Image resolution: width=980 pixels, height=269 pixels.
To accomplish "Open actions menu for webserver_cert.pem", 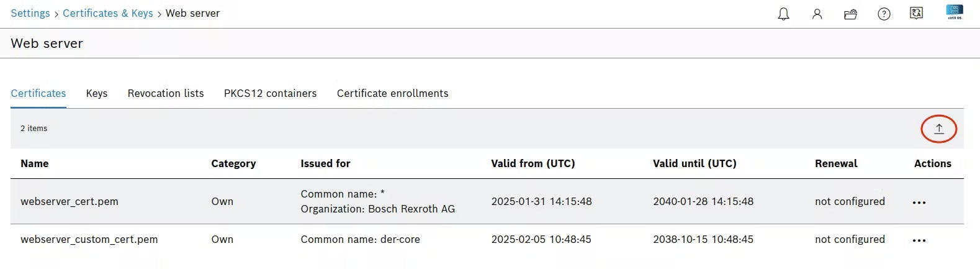I will (919, 203).
